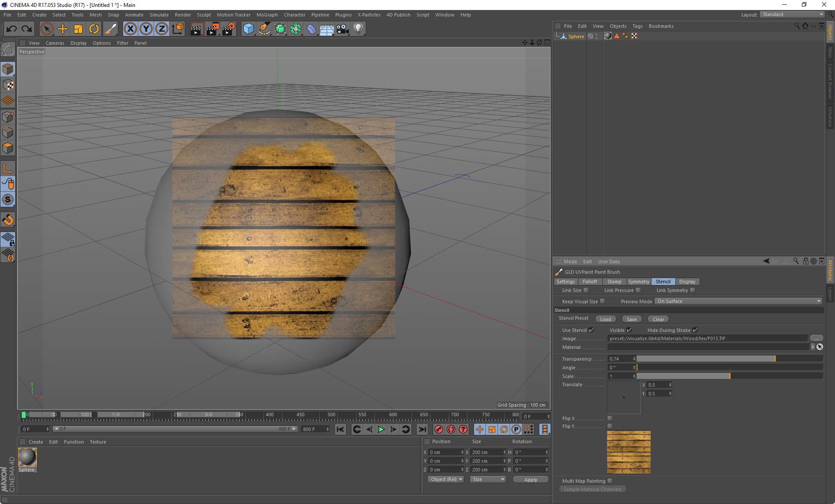This screenshot has height=504, width=835.
Task: Enable Link Pressure checkbox
Action: tap(638, 290)
